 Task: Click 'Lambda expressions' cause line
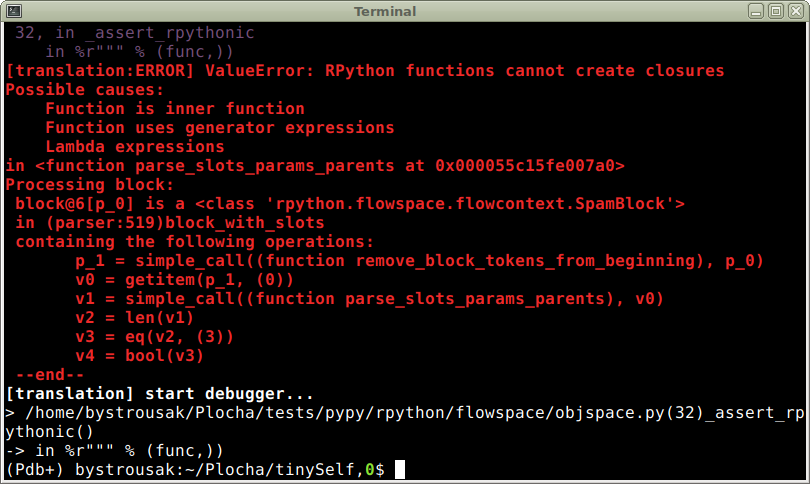tap(135, 147)
